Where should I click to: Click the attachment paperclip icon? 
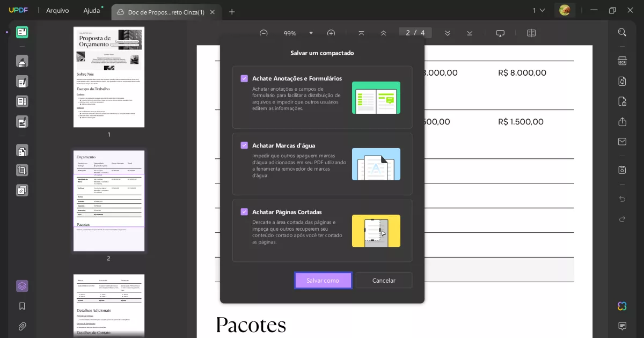tap(22, 326)
